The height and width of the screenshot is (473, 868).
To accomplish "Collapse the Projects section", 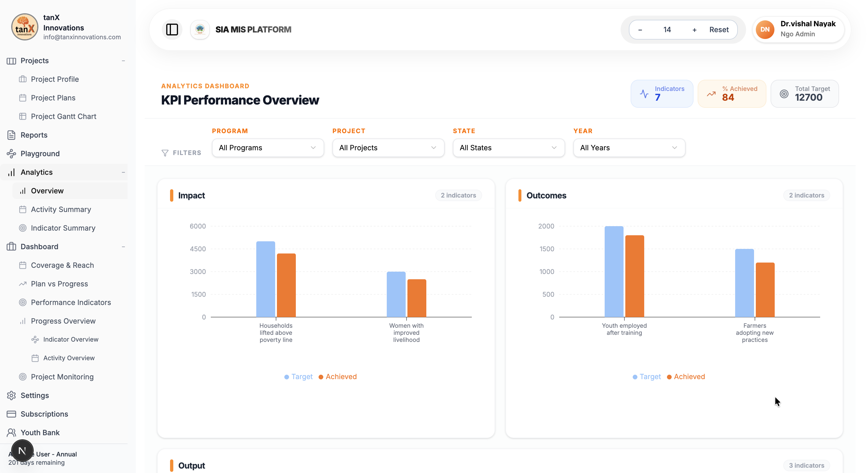I will click(123, 61).
